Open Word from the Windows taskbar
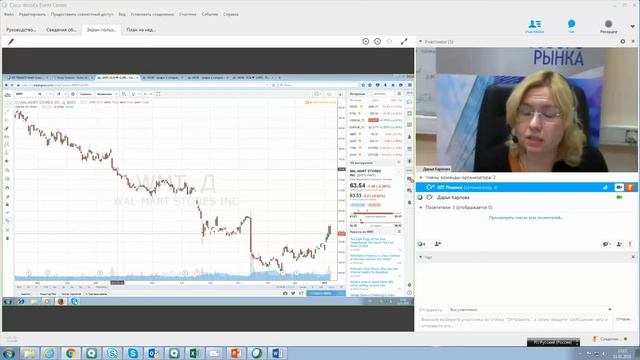This screenshot has width=640, height=360. (277, 353)
